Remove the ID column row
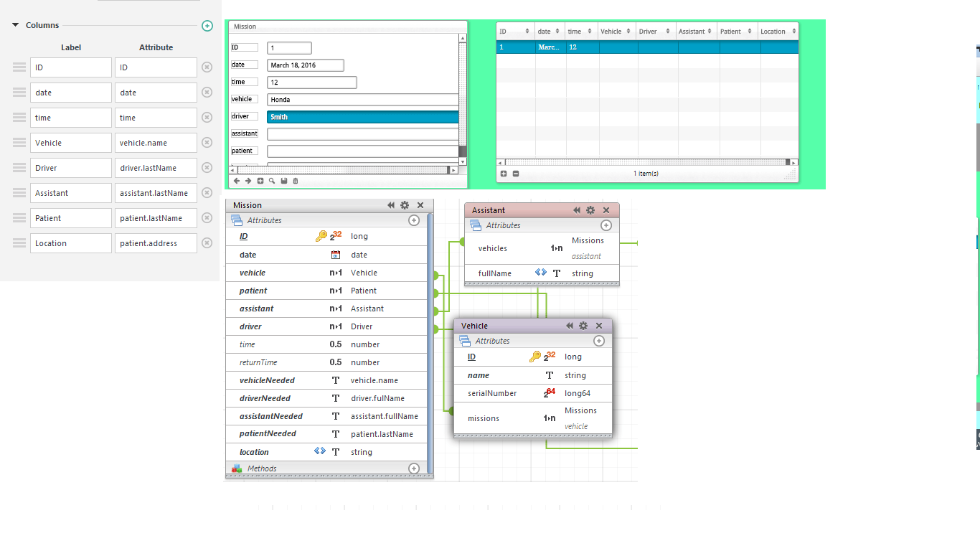Viewport: 980px width, 551px height. click(207, 67)
